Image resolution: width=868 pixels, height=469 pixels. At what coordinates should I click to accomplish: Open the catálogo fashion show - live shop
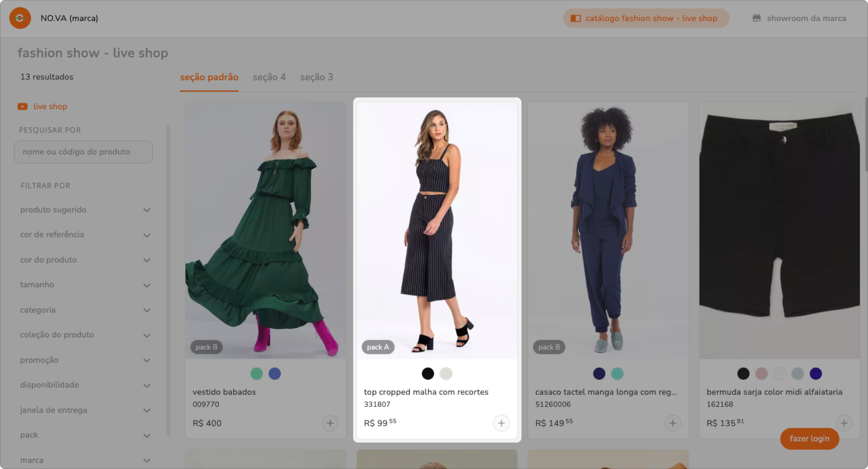(646, 18)
